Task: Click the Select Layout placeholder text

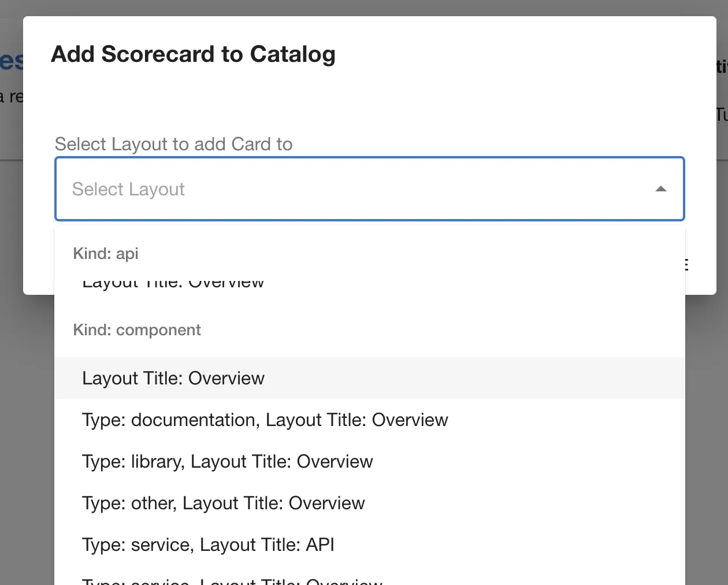Action: point(128,189)
